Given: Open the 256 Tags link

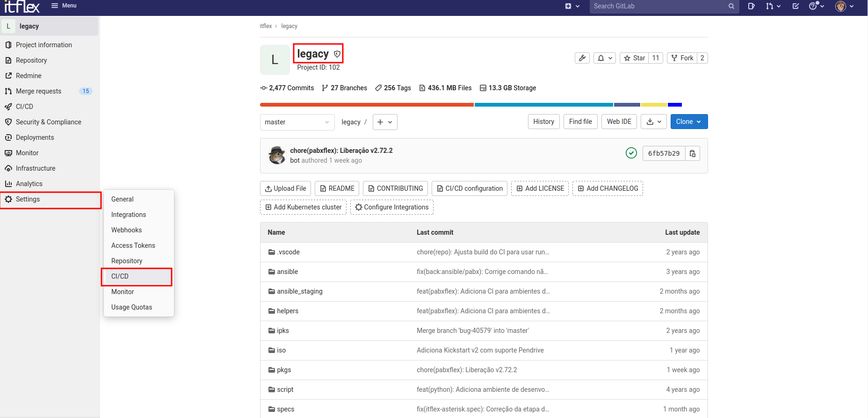Looking at the screenshot, I should point(393,88).
